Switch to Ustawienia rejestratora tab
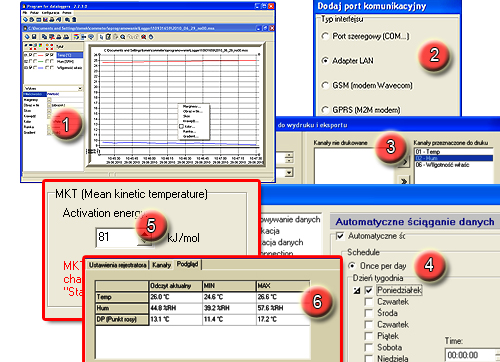 click(x=118, y=265)
